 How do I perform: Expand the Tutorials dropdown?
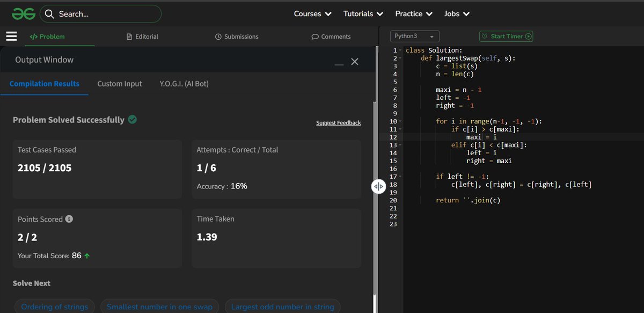[x=363, y=14]
